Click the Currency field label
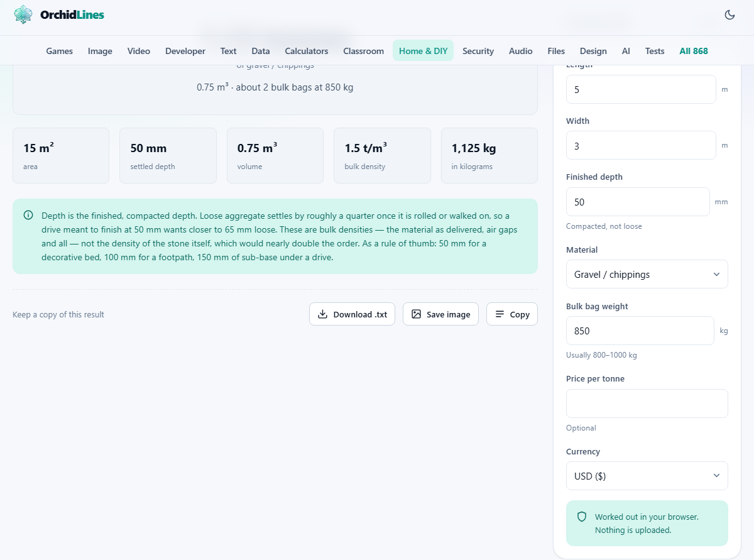Viewport: 754px width, 560px height. coord(583,451)
